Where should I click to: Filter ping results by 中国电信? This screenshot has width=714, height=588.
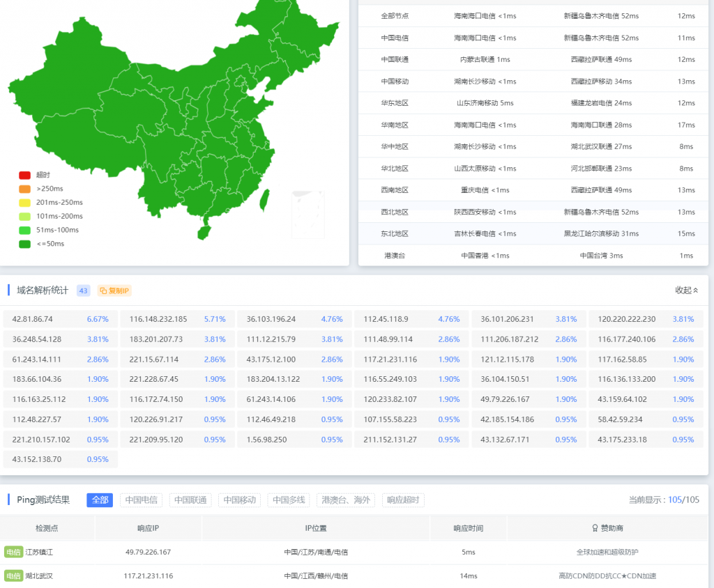(x=142, y=500)
